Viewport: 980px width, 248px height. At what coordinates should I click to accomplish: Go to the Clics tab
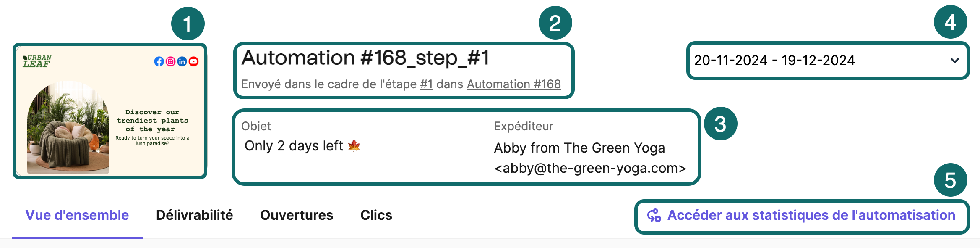(376, 215)
